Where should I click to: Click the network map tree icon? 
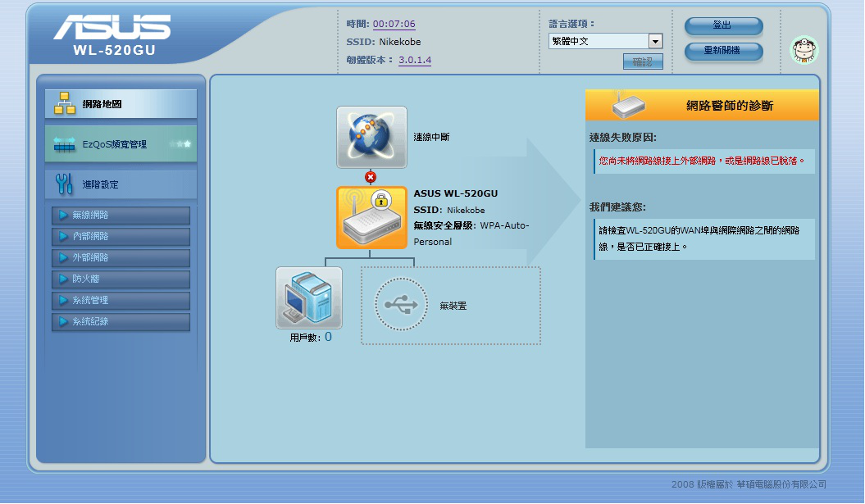[65, 103]
